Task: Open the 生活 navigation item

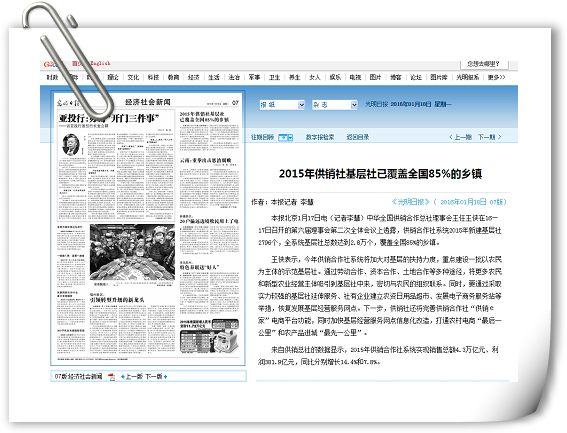Action: tap(214, 77)
